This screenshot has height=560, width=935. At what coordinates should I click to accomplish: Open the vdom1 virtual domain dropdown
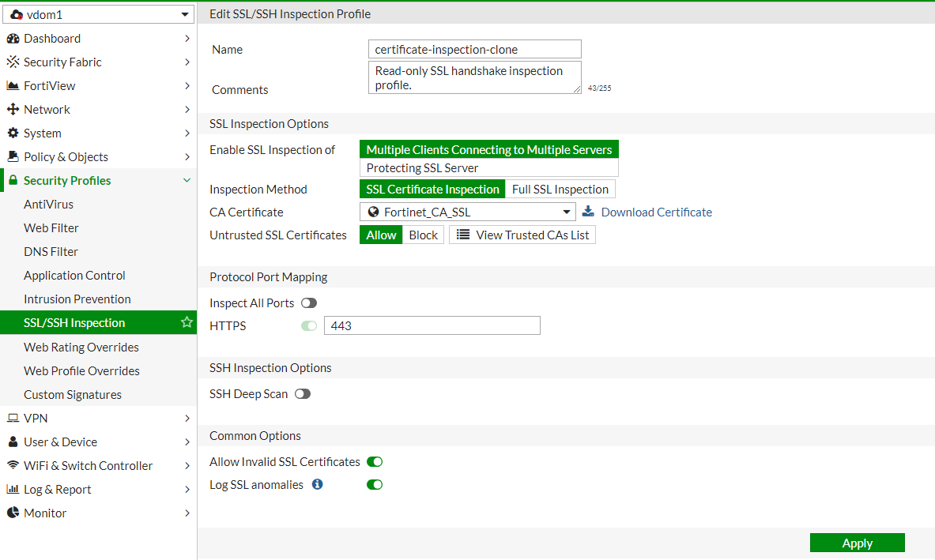98,13
